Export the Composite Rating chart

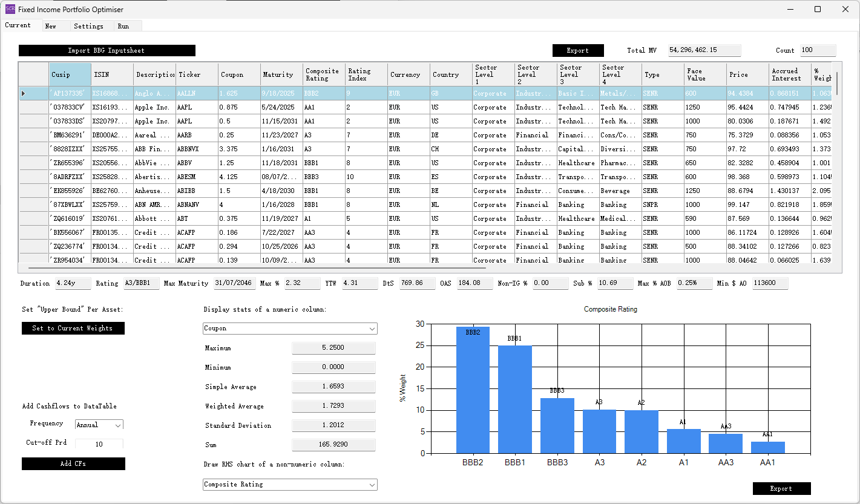pos(781,488)
